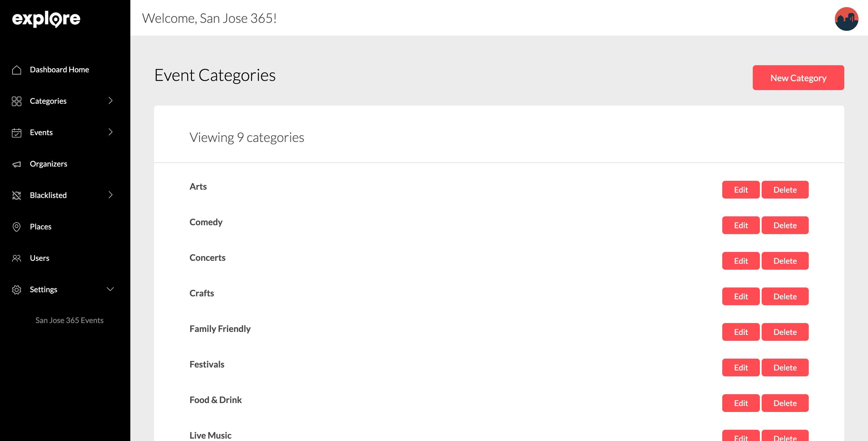Viewport: 868px width, 441px height.
Task: Click the New Category button
Action: [x=798, y=78]
